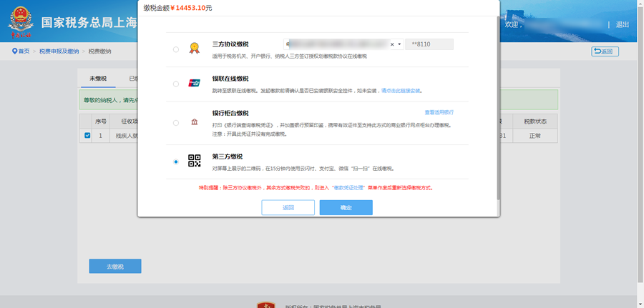644x308 pixels.
Task: Open the bank account dropdown arrow
Action: (399, 44)
